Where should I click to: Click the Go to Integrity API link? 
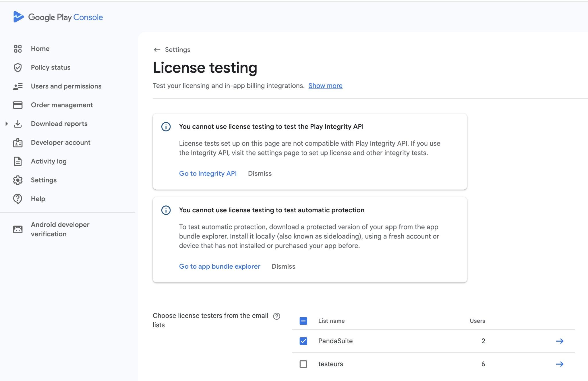tap(208, 173)
